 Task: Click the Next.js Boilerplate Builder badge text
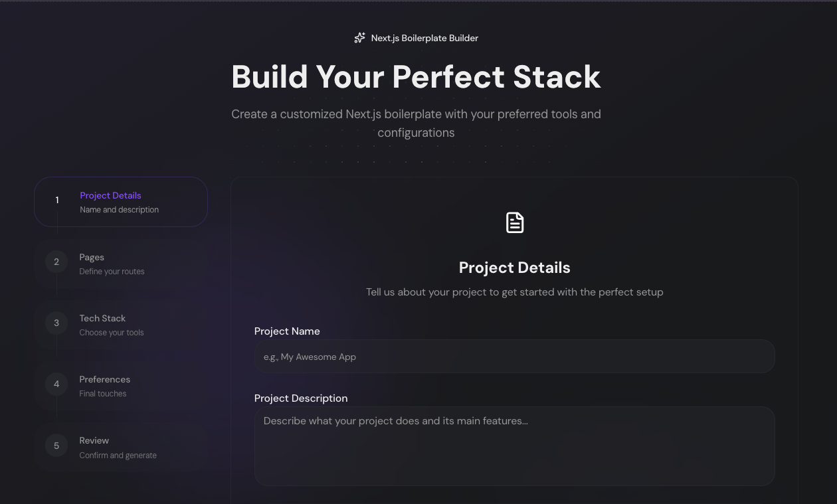424,38
